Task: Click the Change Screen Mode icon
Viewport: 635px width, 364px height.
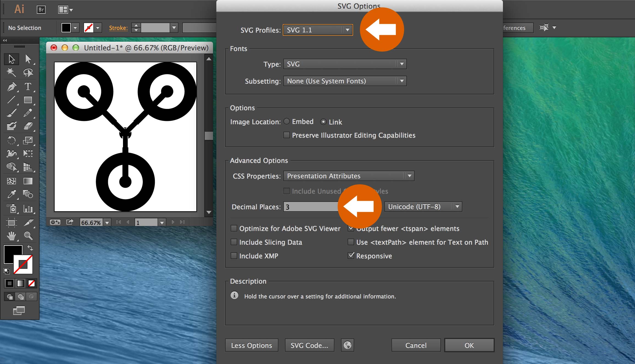Action: [x=19, y=310]
